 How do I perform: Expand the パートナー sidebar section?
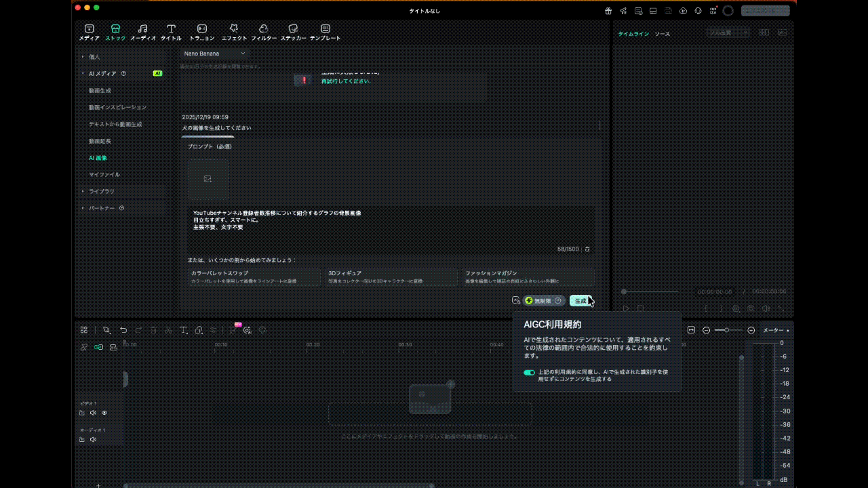(x=103, y=208)
